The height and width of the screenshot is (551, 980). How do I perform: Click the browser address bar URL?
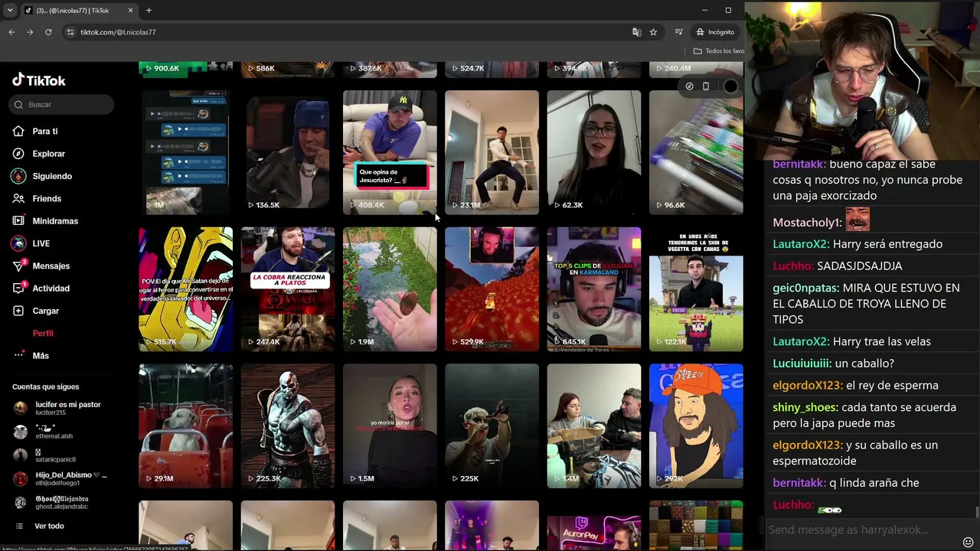pos(118,32)
